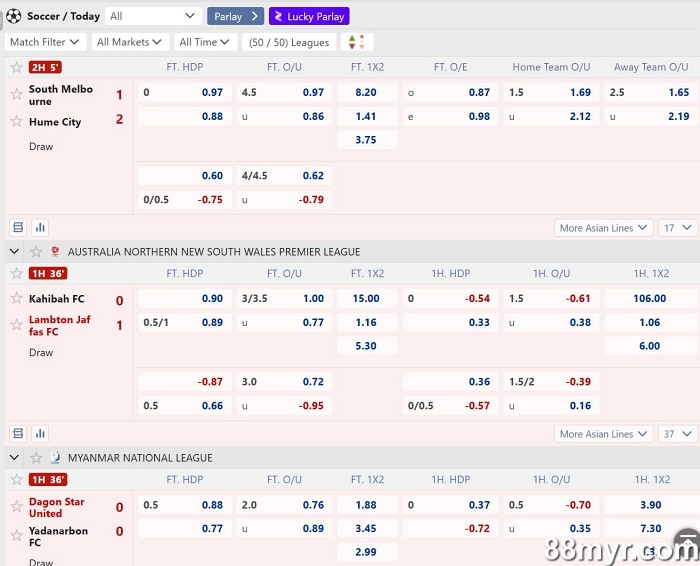Favorite Australia Northern NSW Premier League

(36, 252)
